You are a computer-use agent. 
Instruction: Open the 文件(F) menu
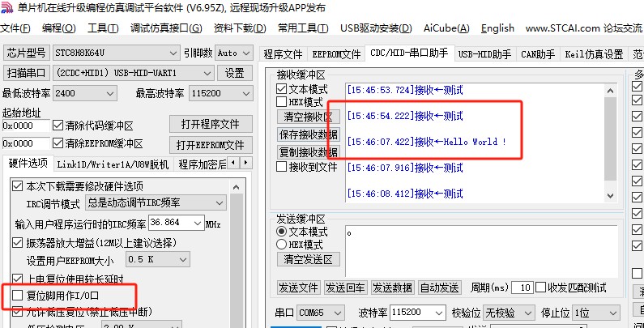click(15, 28)
